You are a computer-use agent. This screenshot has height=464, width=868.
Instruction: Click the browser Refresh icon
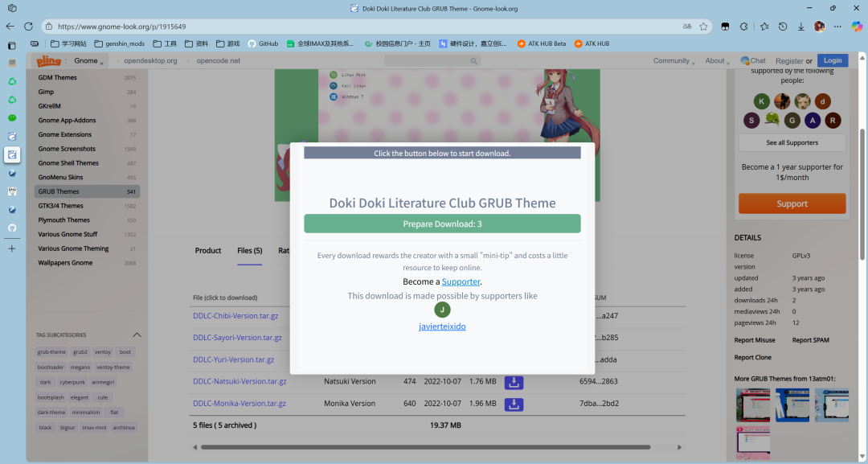coord(29,26)
